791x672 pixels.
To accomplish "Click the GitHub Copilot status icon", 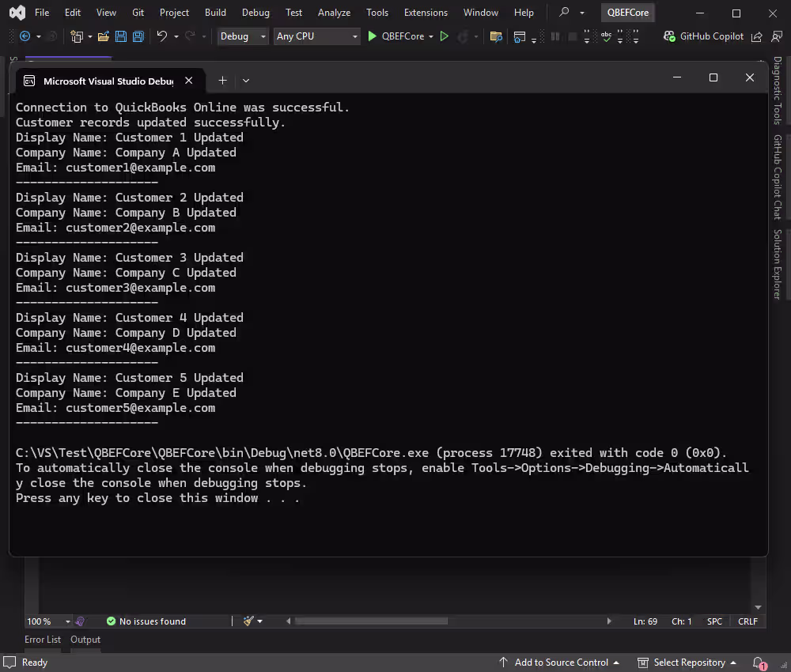I will (x=669, y=36).
